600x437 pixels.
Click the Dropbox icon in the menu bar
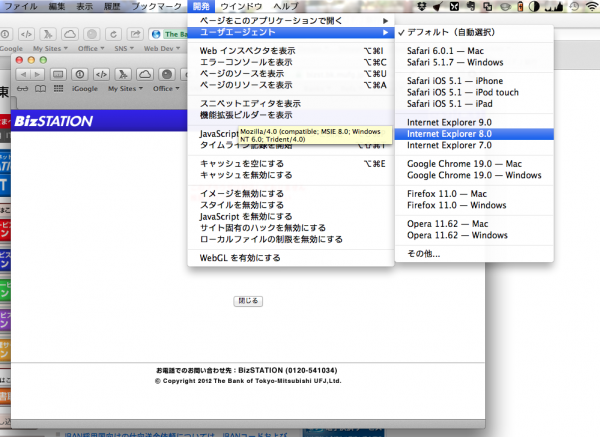tap(422, 6)
